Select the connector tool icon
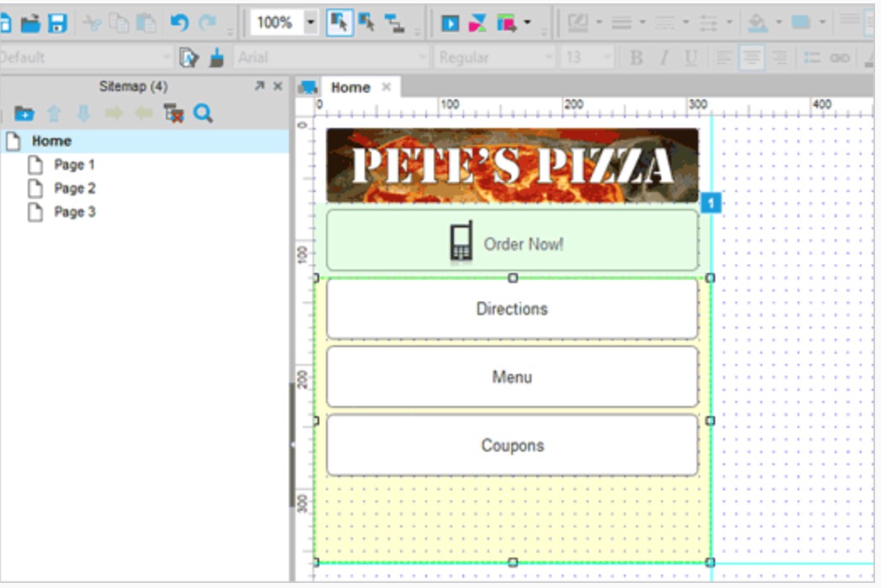This screenshot has width=881, height=588. pyautogui.click(x=394, y=23)
